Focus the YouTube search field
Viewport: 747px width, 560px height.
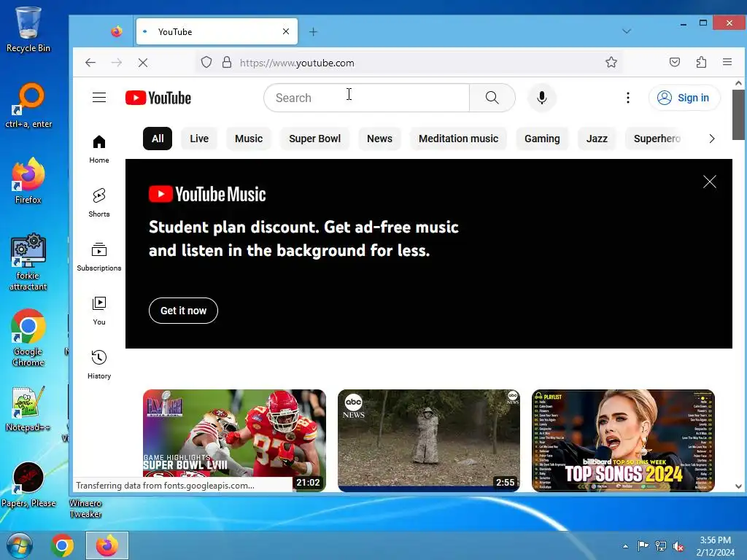(366, 98)
